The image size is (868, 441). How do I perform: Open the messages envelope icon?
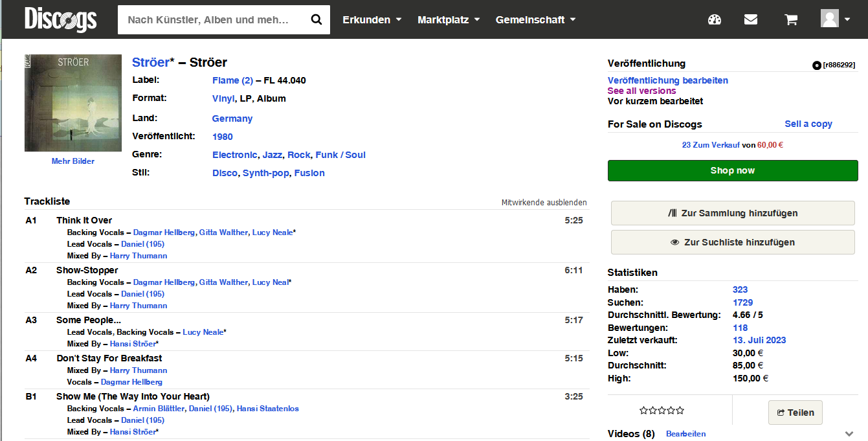(x=751, y=19)
